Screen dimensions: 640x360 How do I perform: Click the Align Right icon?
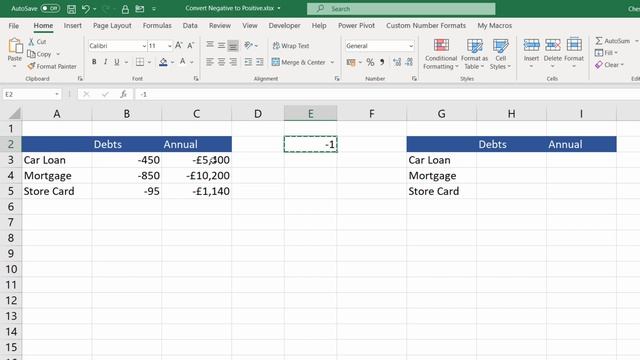click(233, 62)
